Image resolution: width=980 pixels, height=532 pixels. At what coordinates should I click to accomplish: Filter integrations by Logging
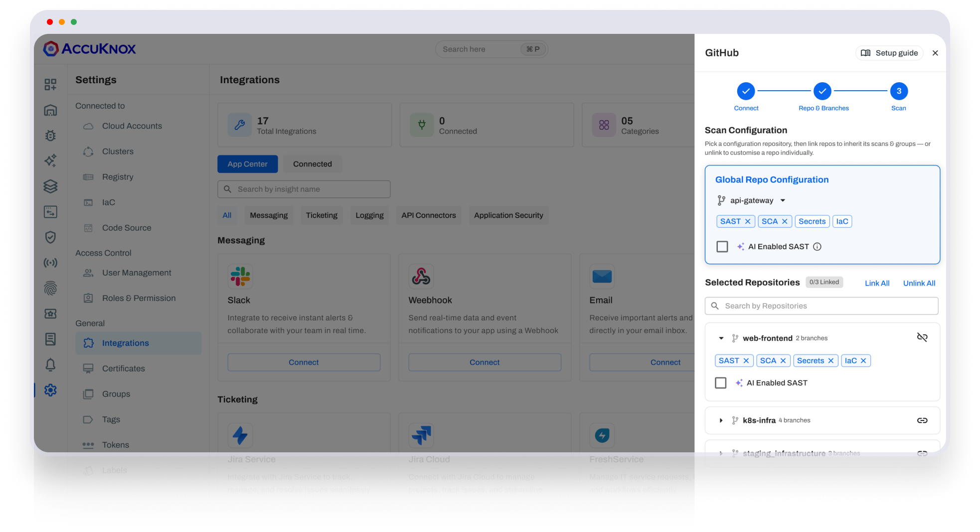(369, 215)
